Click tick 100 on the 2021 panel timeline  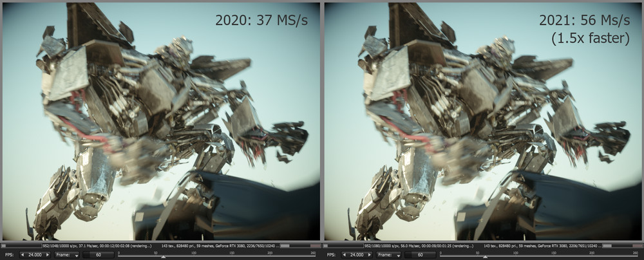[515, 254]
